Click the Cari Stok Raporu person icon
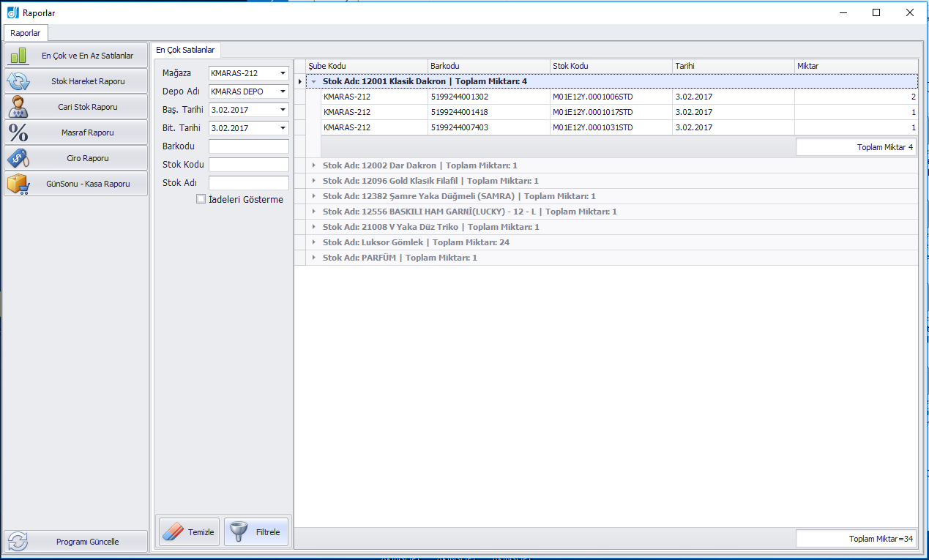 coord(18,107)
